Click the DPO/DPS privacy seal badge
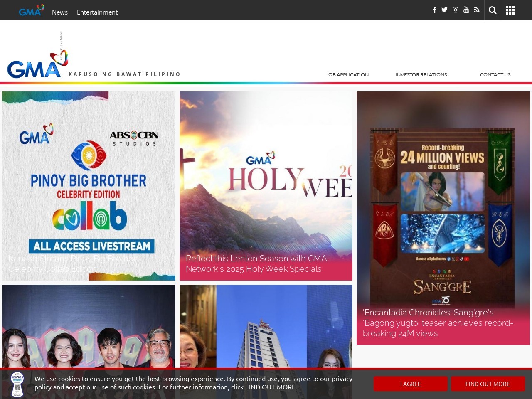Screen dimensions: 532x399 click(17, 384)
